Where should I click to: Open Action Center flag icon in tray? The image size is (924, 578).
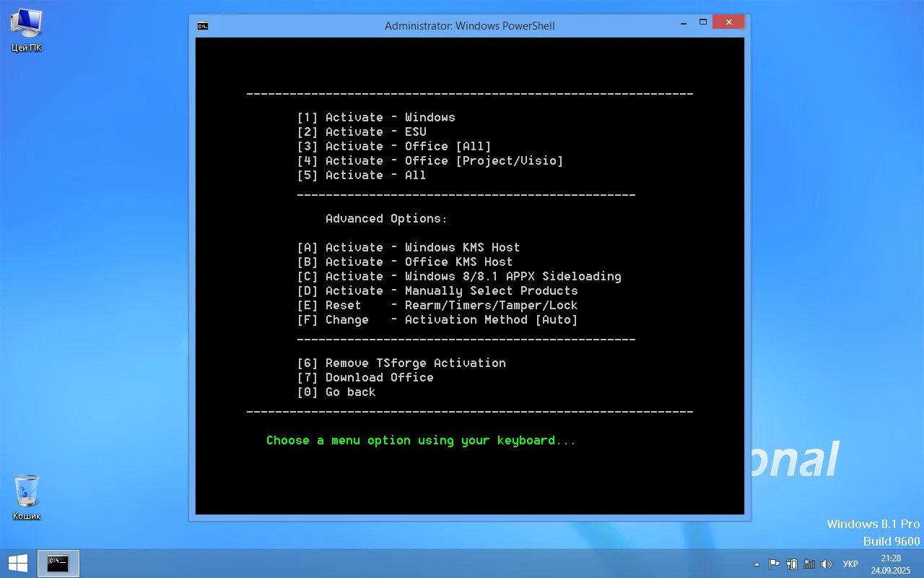pyautogui.click(x=774, y=564)
